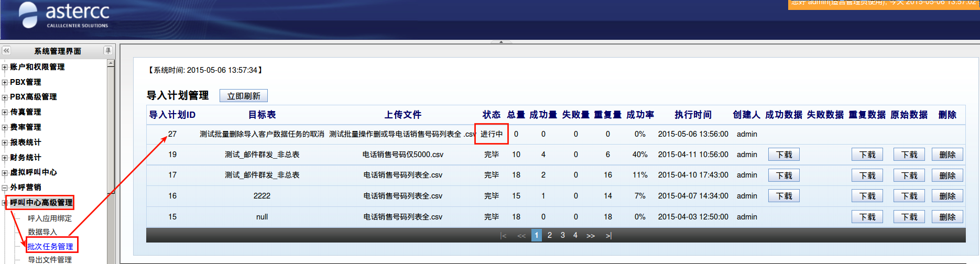Click the sidebar scrollbar up arrow
Viewport: 980px width, 264px height.
111,63
